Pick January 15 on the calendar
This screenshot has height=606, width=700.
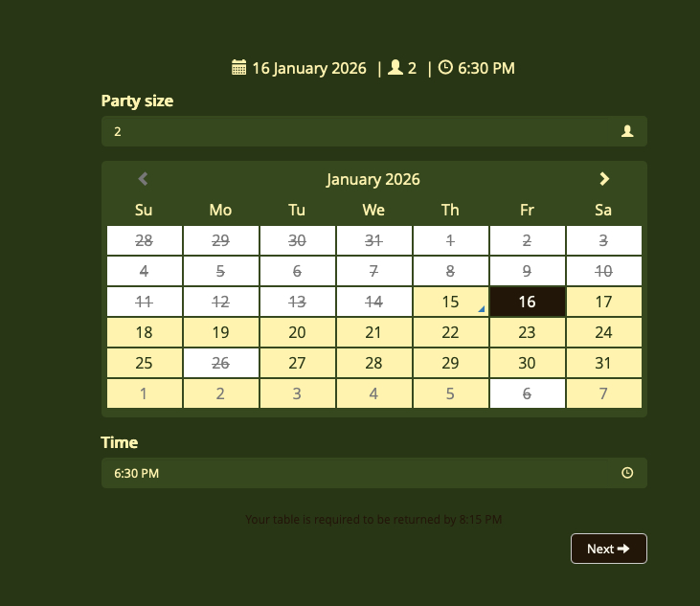click(450, 302)
